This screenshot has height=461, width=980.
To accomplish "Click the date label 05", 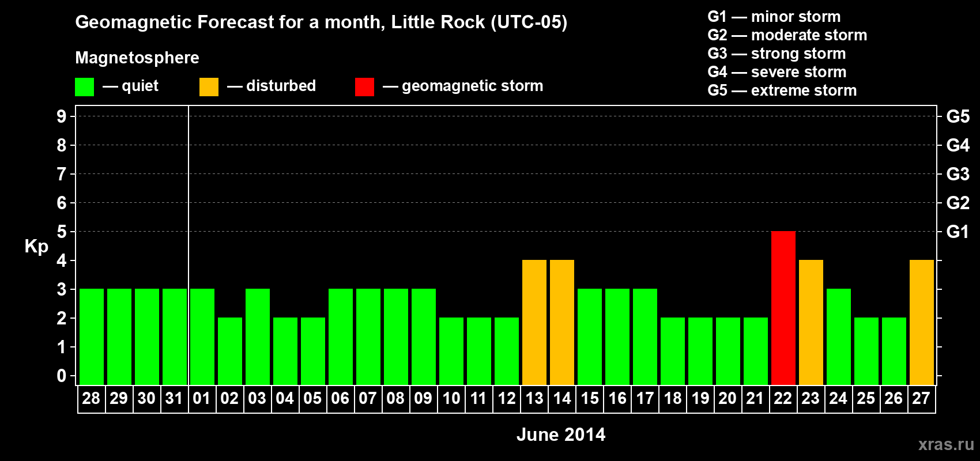I will pos(312,398).
